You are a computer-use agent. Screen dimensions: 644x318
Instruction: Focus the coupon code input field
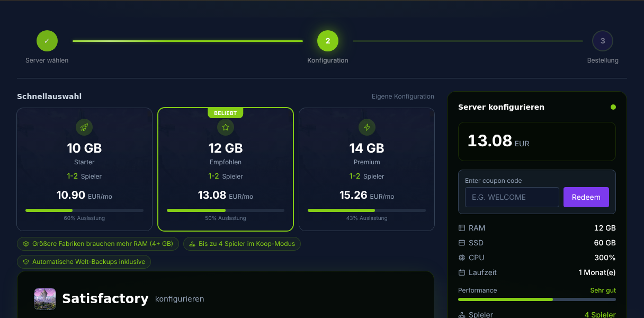click(512, 197)
